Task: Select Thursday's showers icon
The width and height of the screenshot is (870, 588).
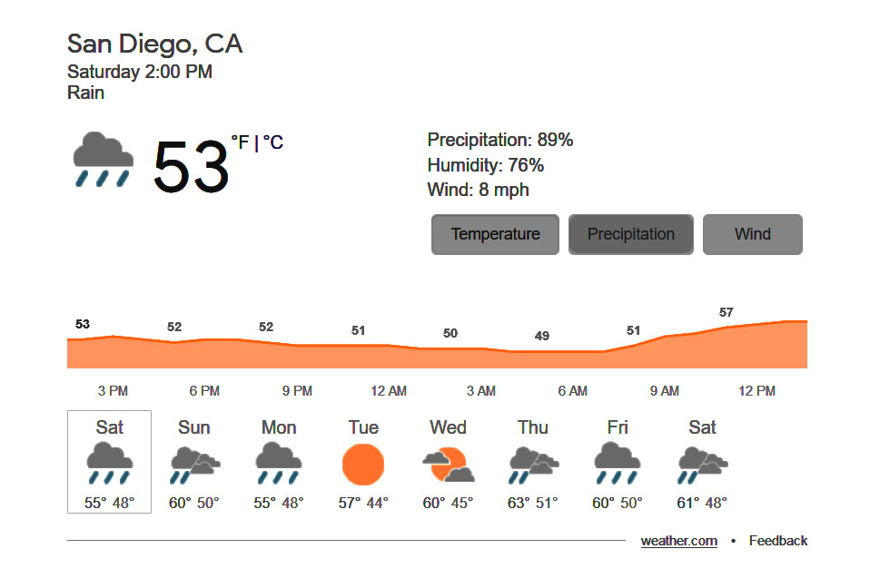Action: pos(533,465)
